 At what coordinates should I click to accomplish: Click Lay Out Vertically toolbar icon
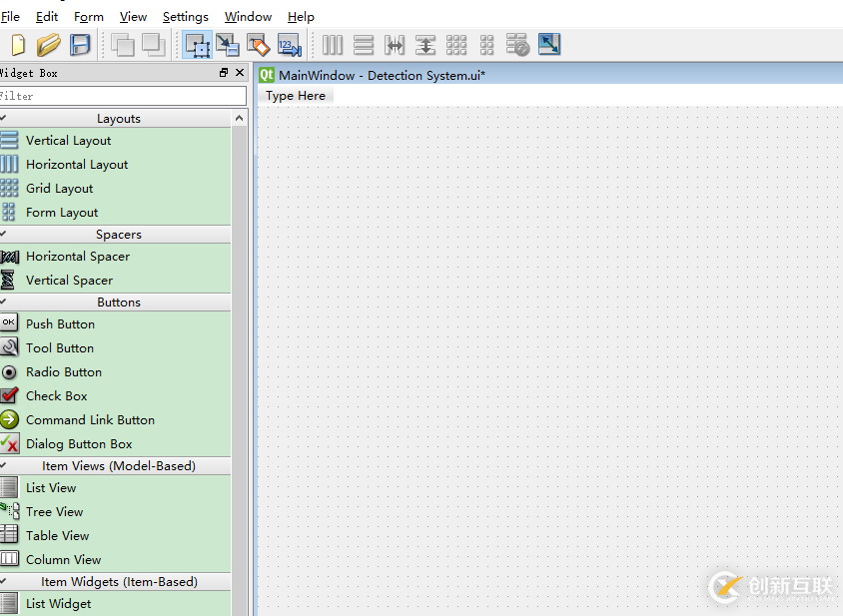click(x=364, y=45)
